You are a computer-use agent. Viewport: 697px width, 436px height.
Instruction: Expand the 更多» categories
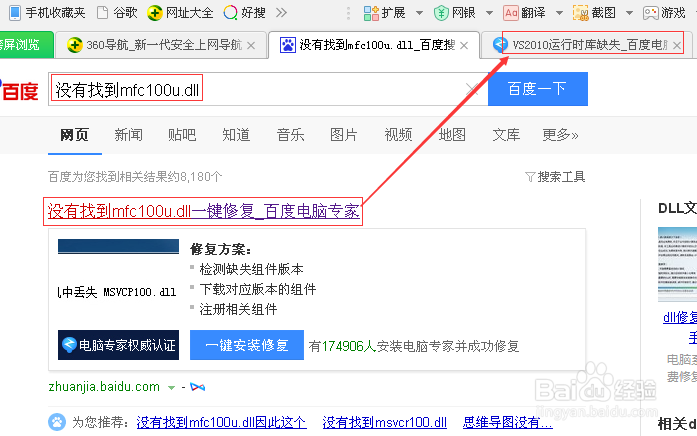pos(560,135)
